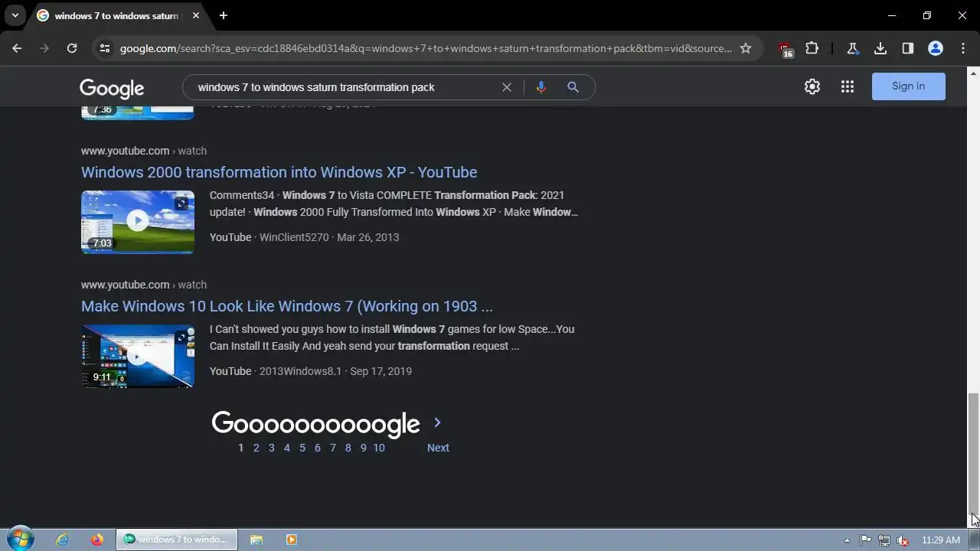The image size is (980, 551).
Task: Go to results page 9
Action: (363, 448)
